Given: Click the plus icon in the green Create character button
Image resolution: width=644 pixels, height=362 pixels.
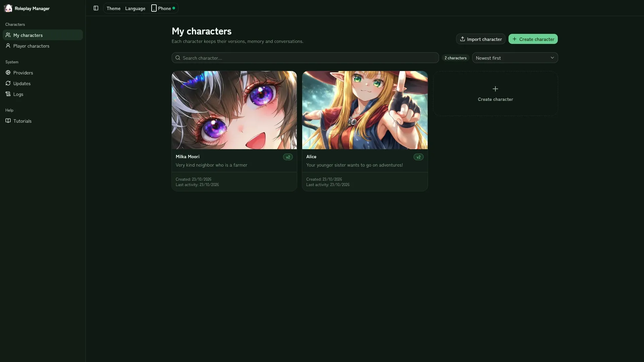Looking at the screenshot, I should [515, 39].
